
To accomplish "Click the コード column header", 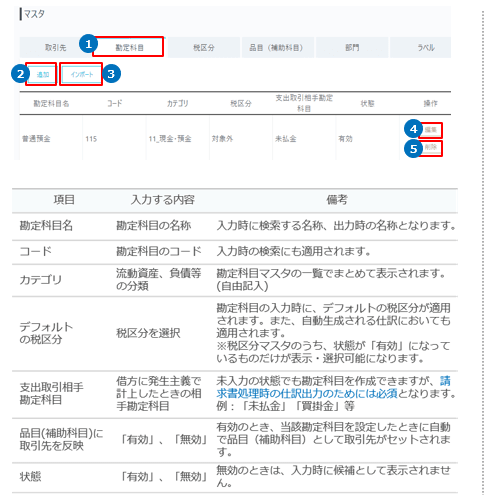I will point(114,104).
